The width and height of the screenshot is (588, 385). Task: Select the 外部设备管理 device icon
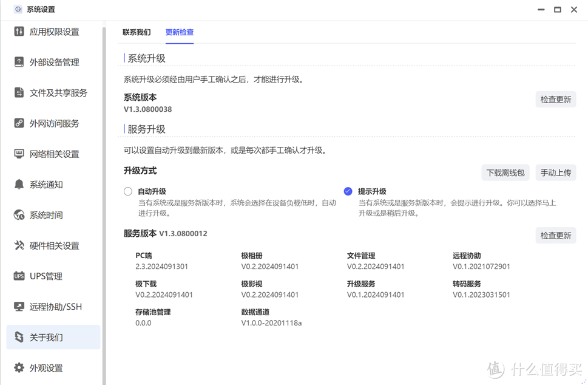[x=18, y=62]
